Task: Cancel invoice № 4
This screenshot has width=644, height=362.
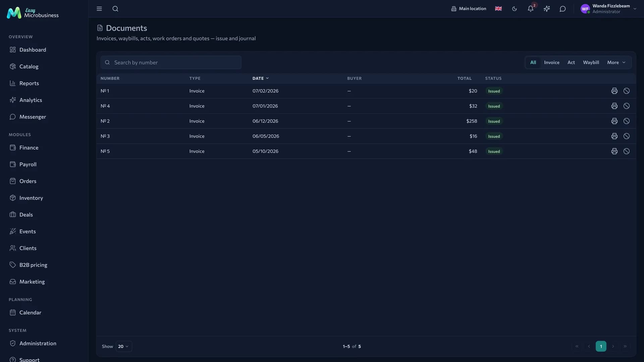Action: [627, 106]
